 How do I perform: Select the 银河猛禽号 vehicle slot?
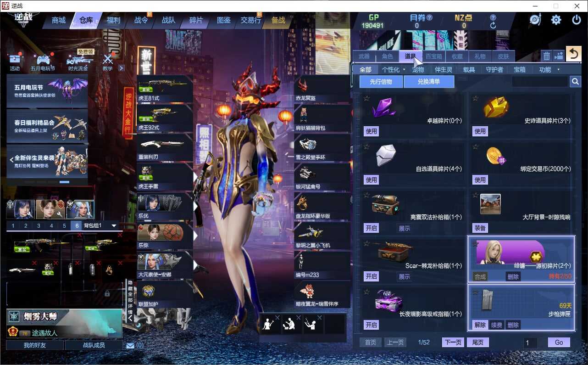tap(322, 178)
